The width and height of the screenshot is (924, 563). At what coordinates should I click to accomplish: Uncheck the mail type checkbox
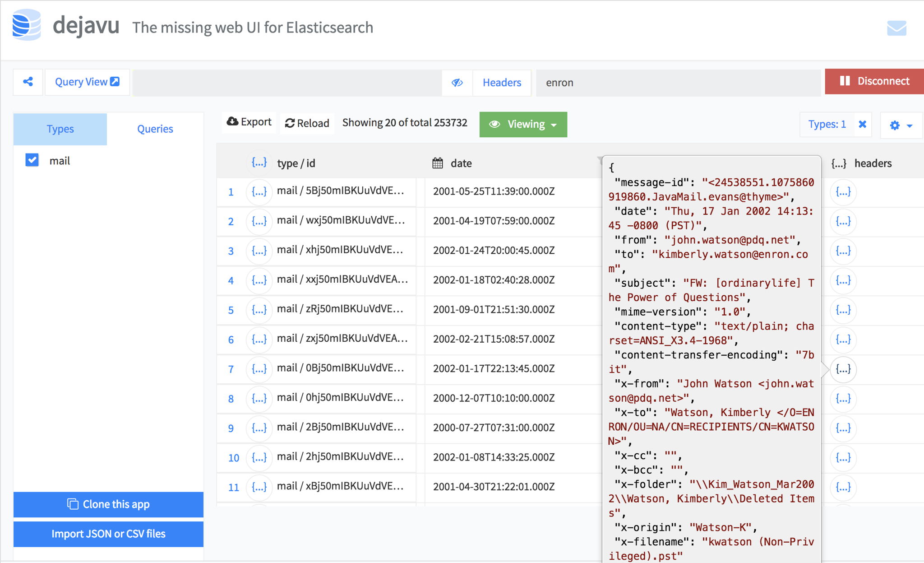pos(32,160)
